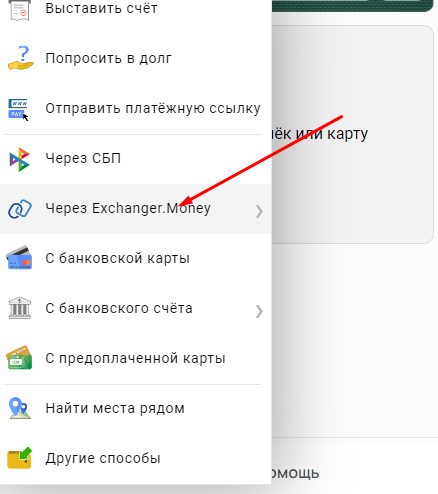Open Найти места рядом
The image size is (438, 494).
tap(136, 408)
